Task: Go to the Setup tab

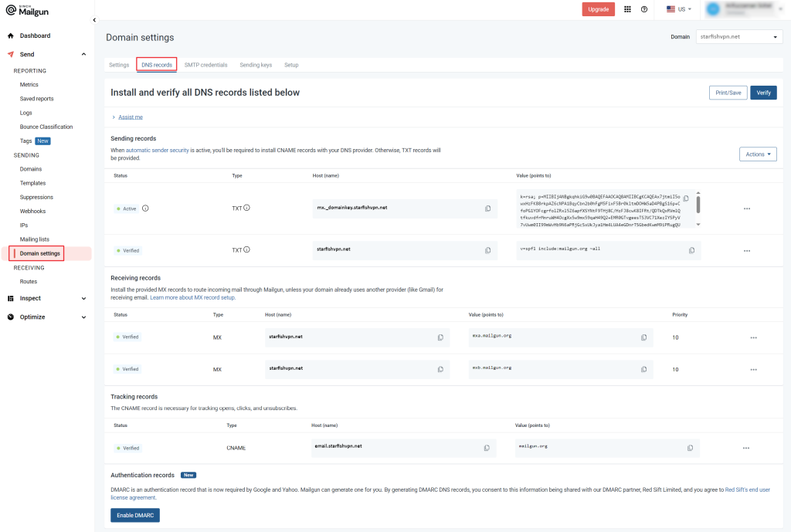Action: click(x=291, y=65)
